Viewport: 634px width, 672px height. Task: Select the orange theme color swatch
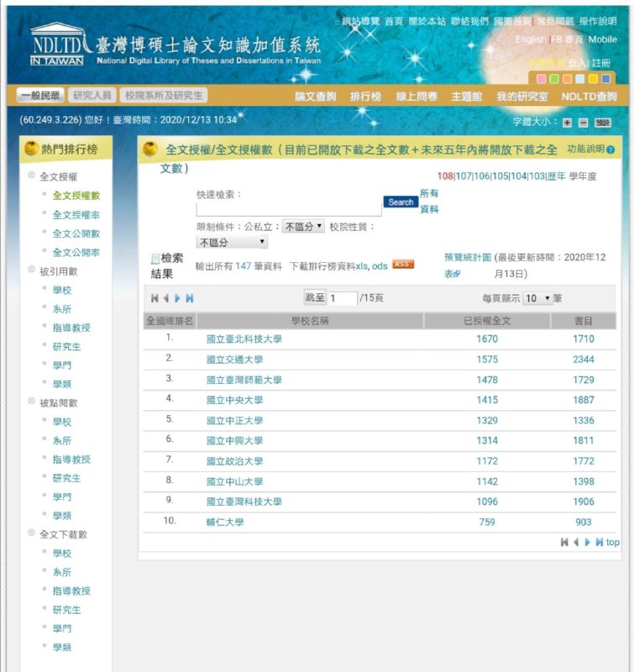tap(567, 78)
